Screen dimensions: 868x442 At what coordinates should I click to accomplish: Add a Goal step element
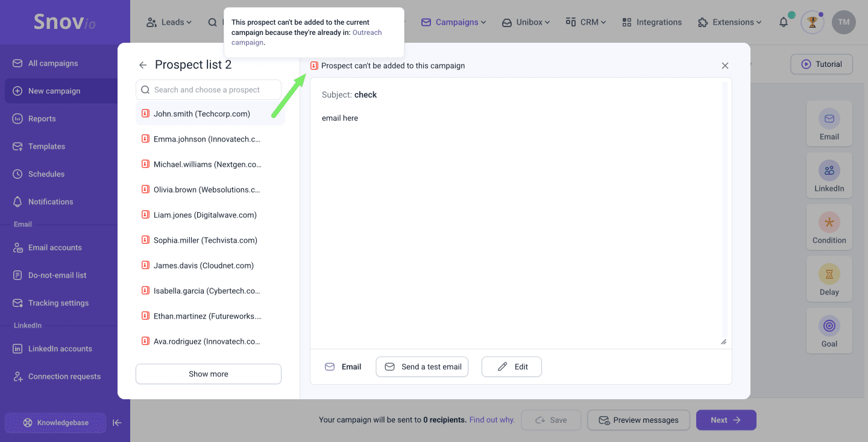829,331
